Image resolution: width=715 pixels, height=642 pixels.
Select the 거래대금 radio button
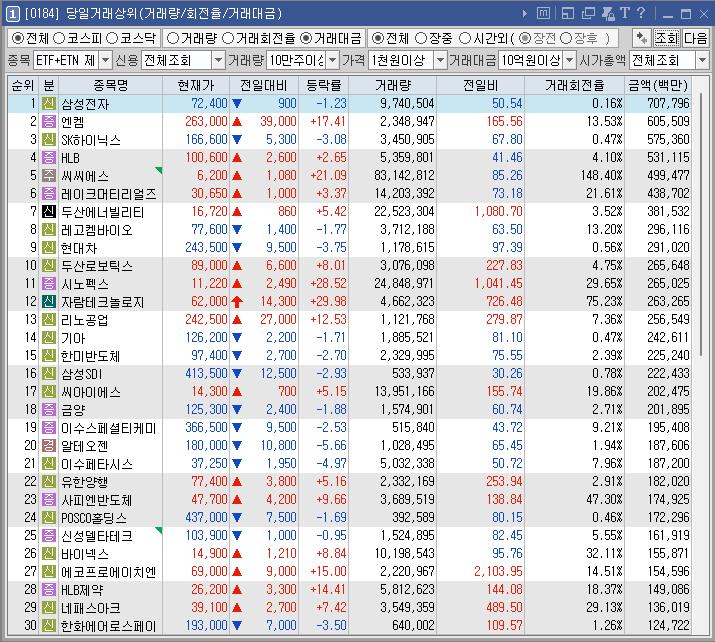pos(307,38)
